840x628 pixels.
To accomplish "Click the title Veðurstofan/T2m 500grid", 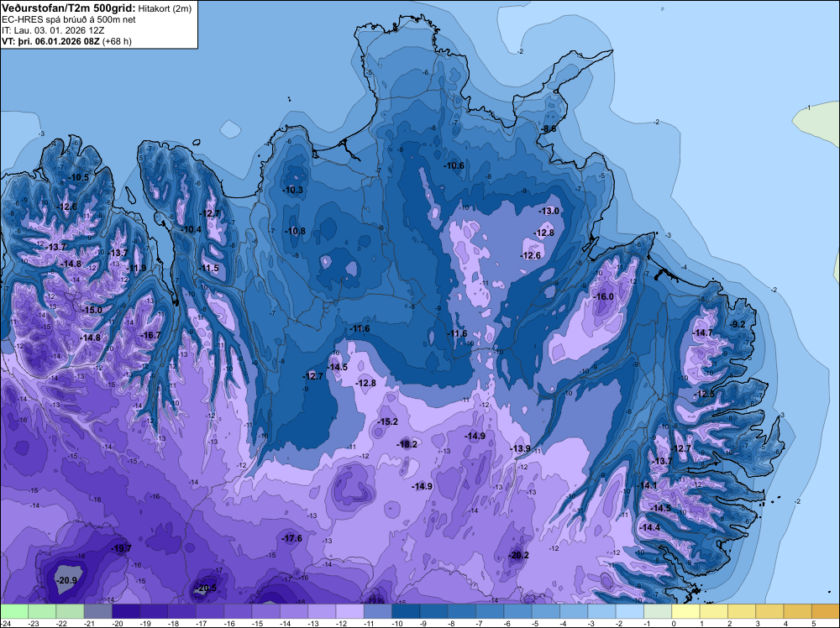I will 69,8.
